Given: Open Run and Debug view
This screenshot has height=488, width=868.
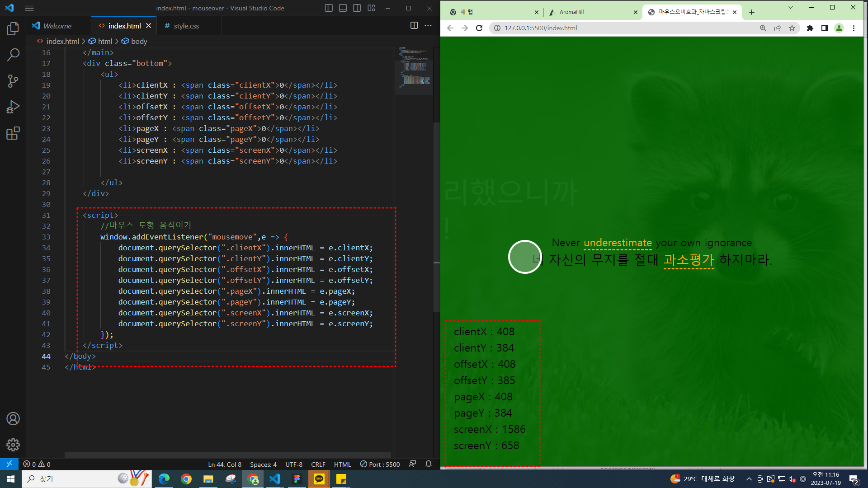Looking at the screenshot, I should click(13, 107).
